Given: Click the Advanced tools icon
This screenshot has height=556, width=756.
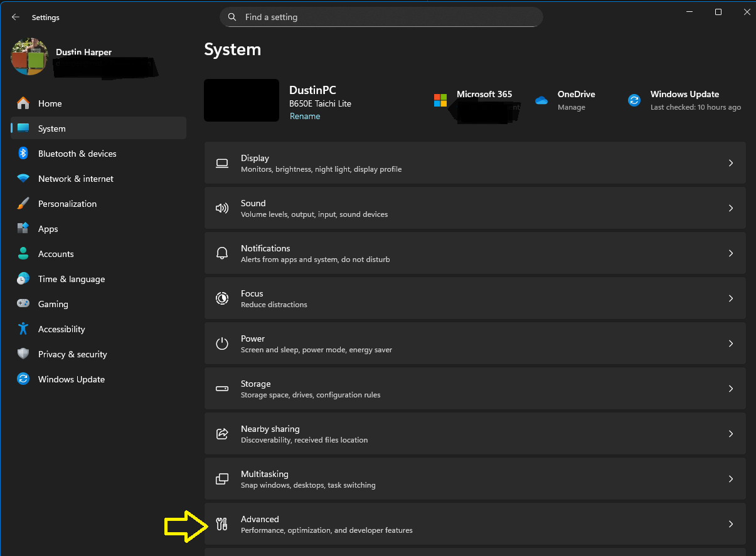Looking at the screenshot, I should pos(222,524).
